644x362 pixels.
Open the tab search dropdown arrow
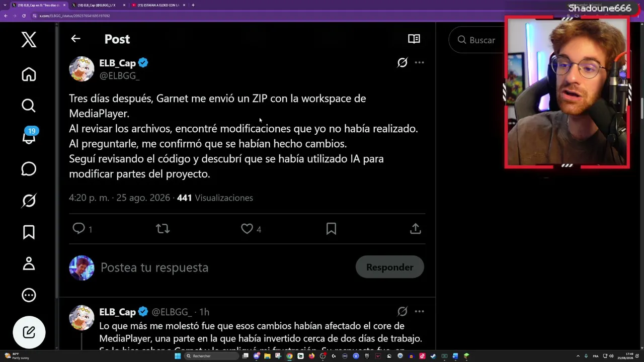click(6, 5)
